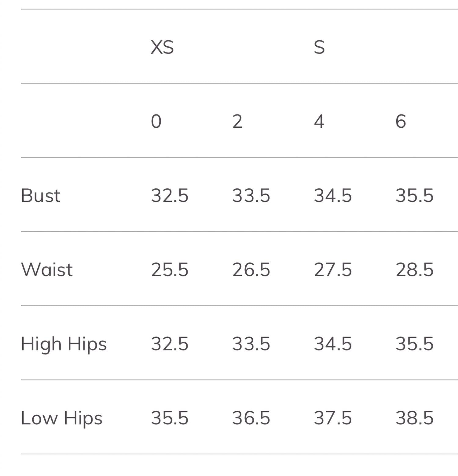
Task: Click the size 6 header cell
Action: (x=401, y=121)
